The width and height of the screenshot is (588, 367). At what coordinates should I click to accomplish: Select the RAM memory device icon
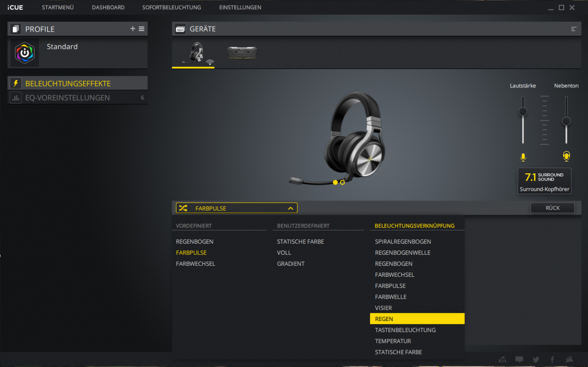click(242, 52)
